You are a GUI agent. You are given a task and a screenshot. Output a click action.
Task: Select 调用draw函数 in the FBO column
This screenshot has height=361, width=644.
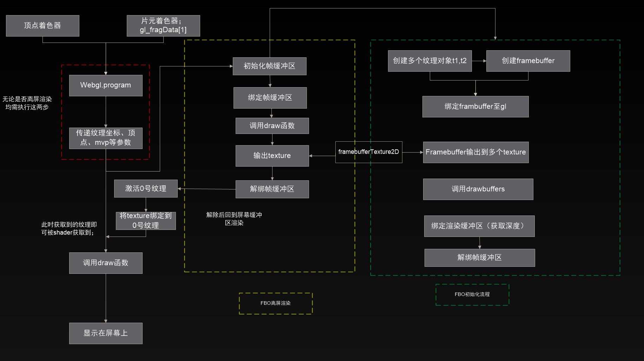[271, 125]
